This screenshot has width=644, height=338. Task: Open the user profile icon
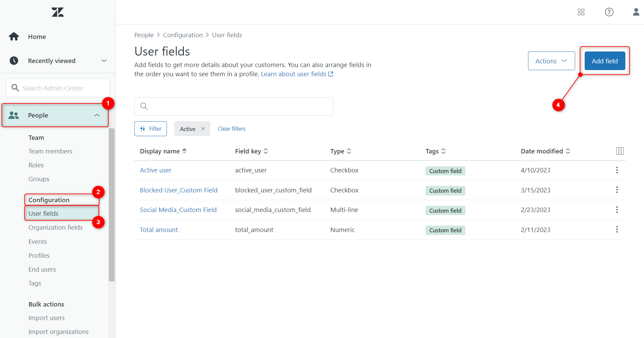click(x=636, y=12)
